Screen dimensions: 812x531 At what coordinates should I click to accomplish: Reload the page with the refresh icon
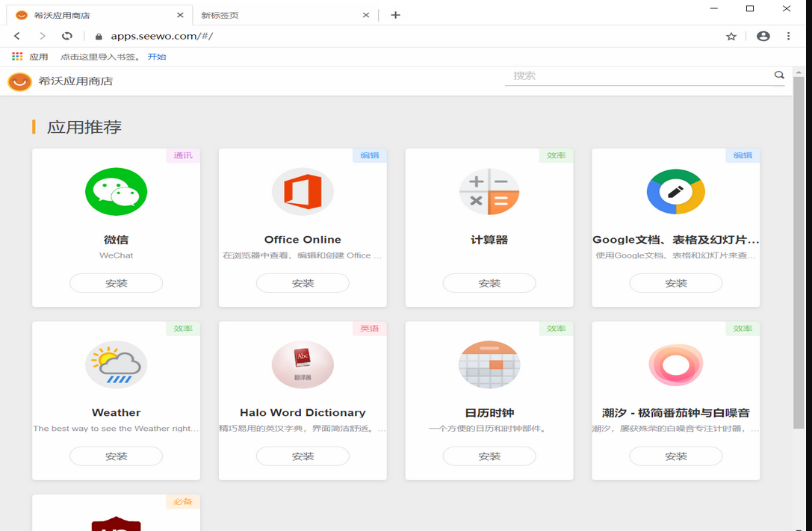[x=66, y=36]
